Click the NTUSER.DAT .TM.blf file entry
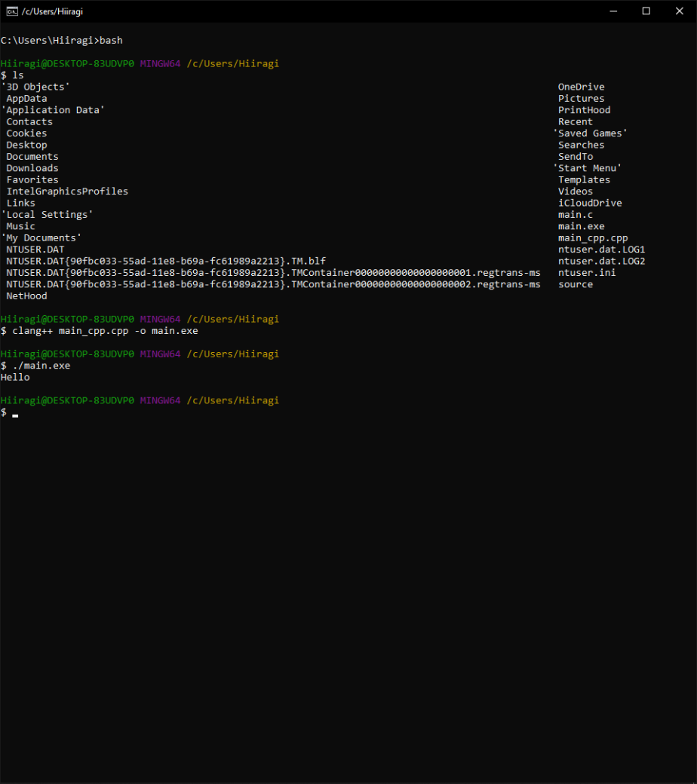 click(x=166, y=262)
